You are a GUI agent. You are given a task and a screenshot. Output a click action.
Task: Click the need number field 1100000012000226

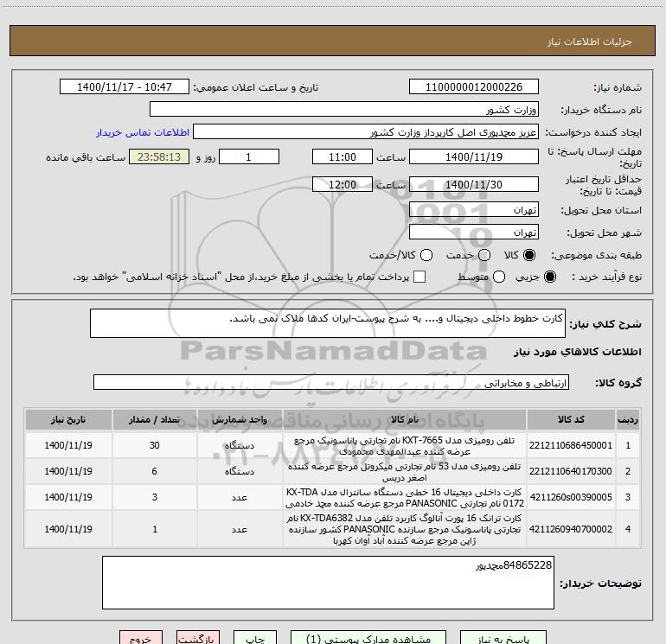(474, 86)
